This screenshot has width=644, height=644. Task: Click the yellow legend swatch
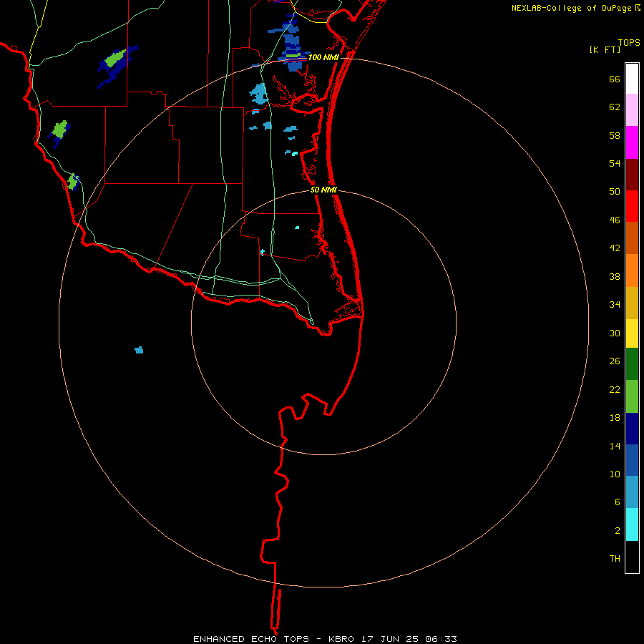click(632, 333)
